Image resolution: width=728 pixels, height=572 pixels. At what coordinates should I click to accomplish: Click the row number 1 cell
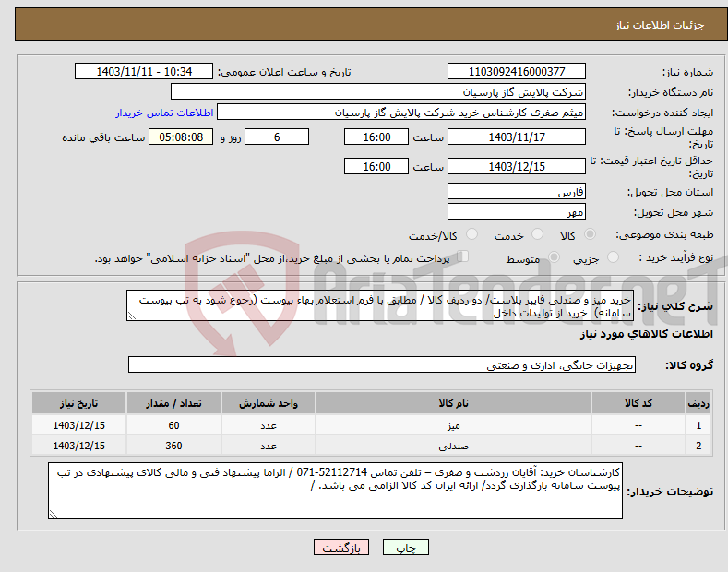(698, 425)
